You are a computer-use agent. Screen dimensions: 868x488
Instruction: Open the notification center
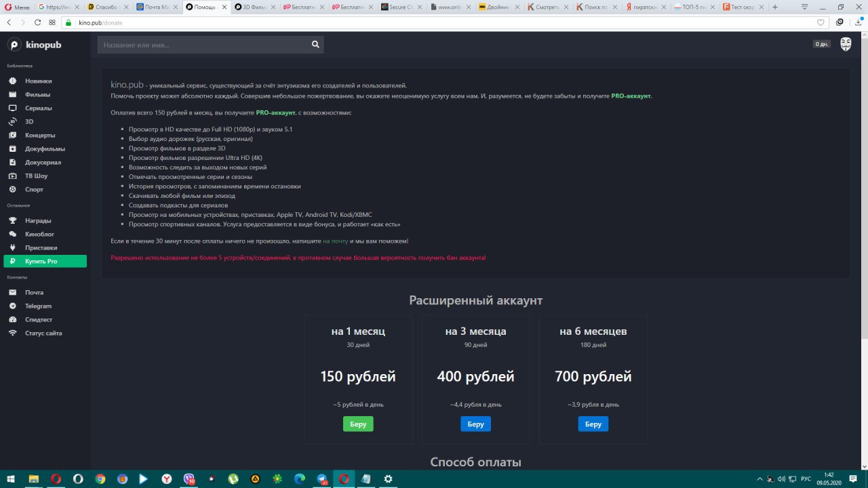[853, 479]
